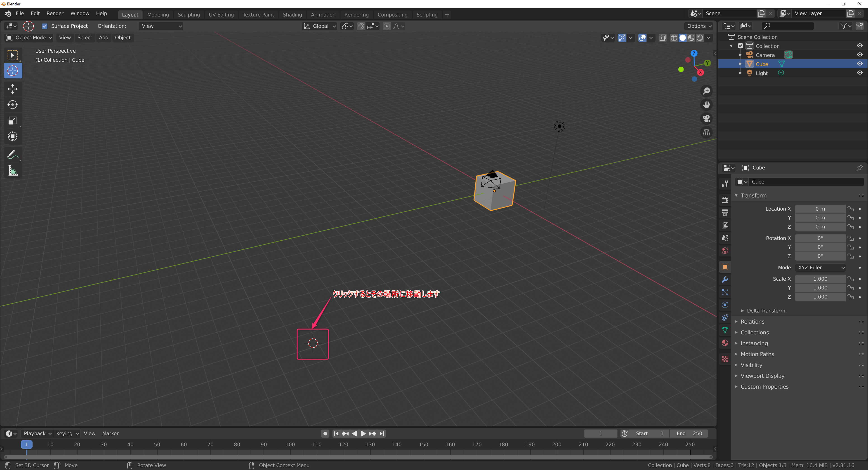Click the End frame 250 field
Viewport: 868px width, 470px height.
(689, 434)
